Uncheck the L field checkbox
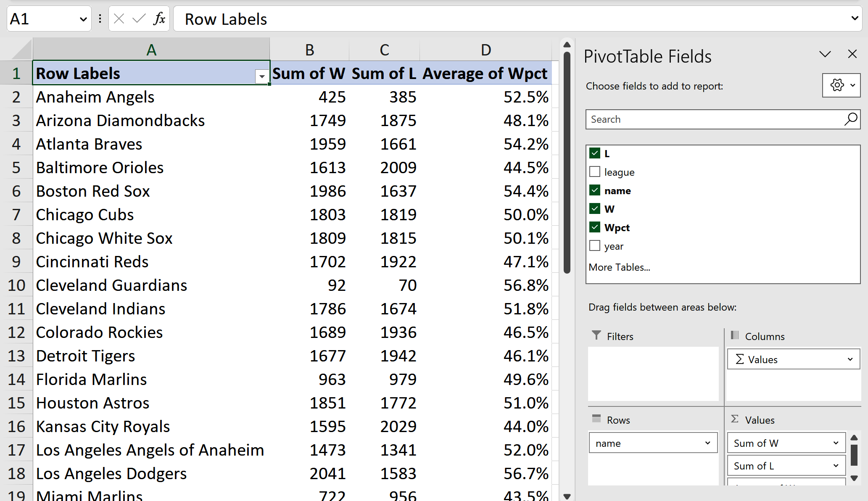868x501 pixels. (595, 153)
